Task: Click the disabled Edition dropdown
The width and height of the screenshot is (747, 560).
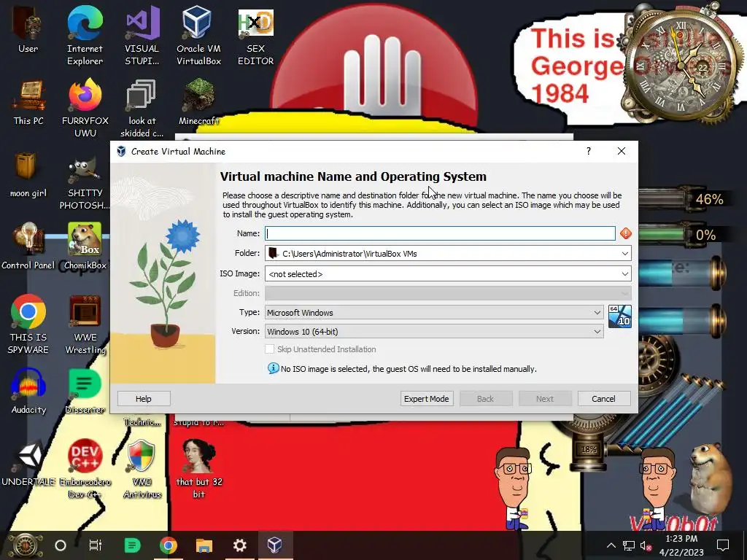Action: click(448, 293)
